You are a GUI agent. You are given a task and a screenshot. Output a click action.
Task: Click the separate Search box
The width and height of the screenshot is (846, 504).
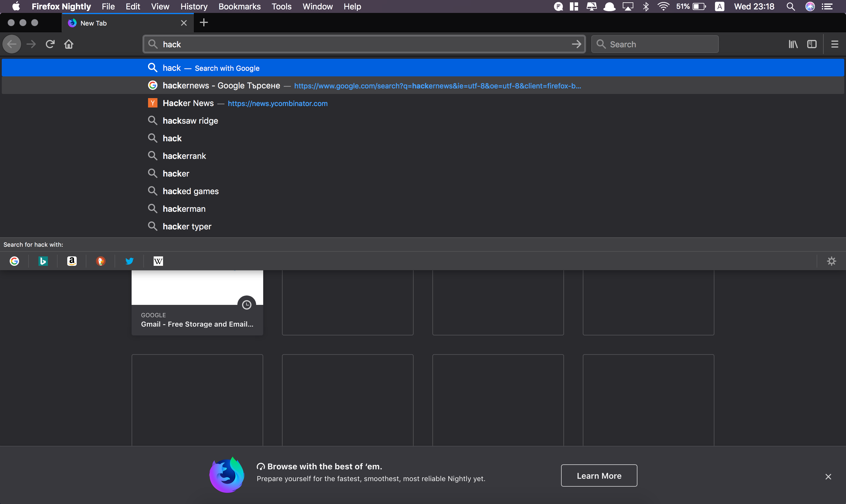655,44
